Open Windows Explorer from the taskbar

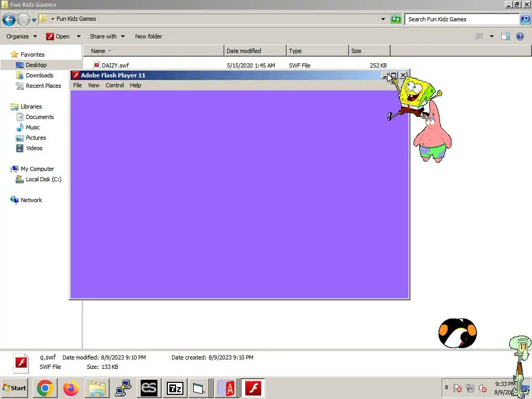click(x=97, y=388)
